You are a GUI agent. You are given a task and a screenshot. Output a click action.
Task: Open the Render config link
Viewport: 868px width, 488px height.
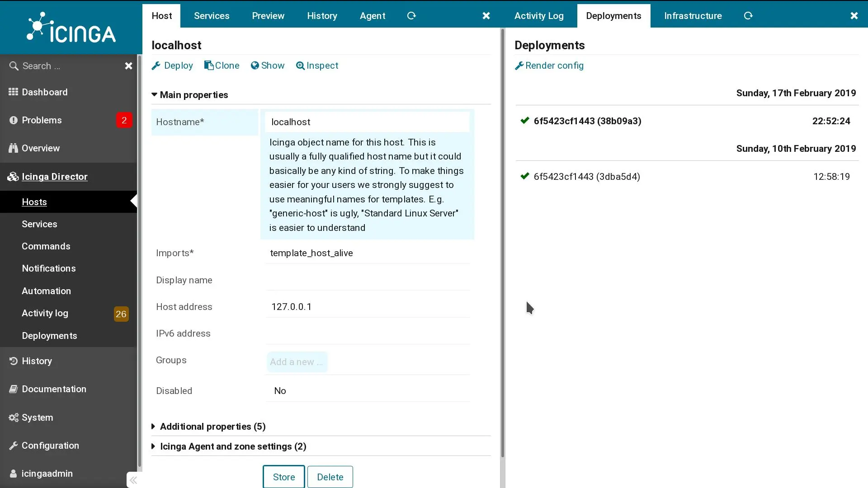pyautogui.click(x=549, y=66)
